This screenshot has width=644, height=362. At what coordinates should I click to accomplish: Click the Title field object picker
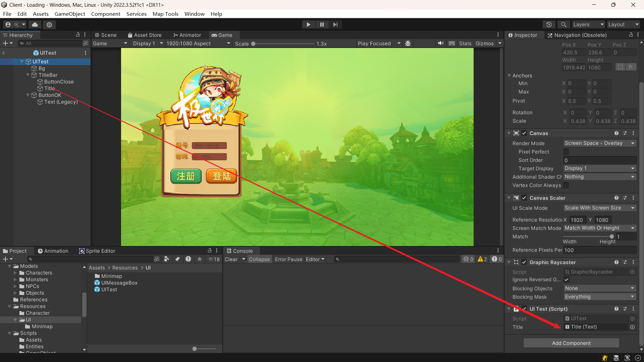tap(632, 327)
